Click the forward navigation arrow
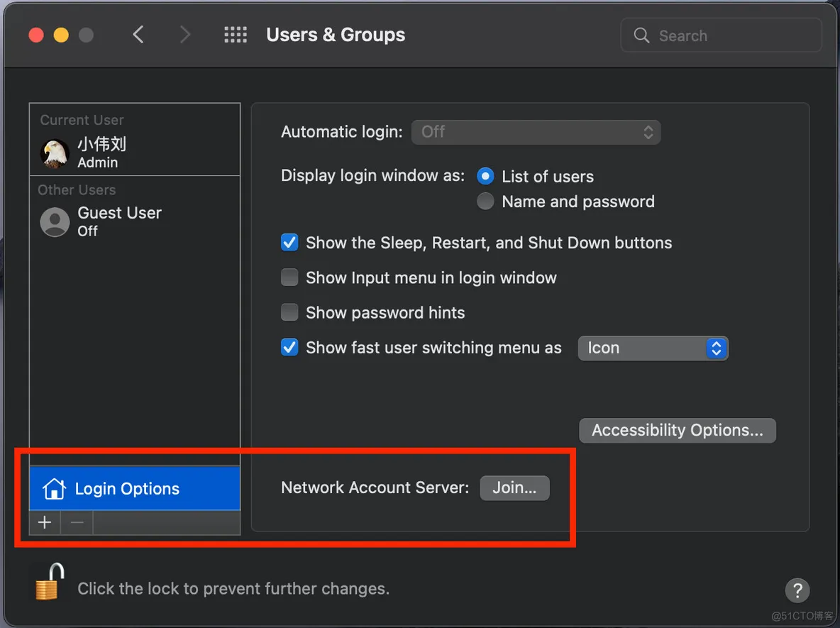This screenshot has height=628, width=840. pyautogui.click(x=185, y=35)
